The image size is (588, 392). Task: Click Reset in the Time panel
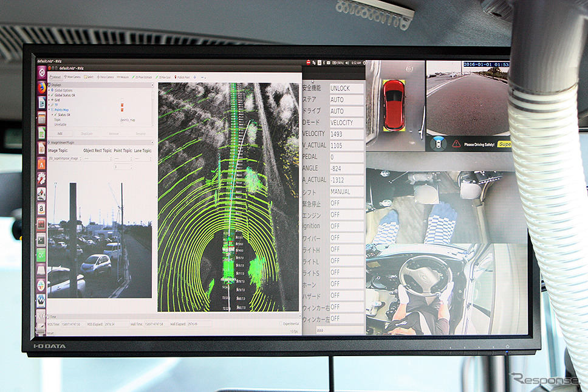click(x=50, y=332)
